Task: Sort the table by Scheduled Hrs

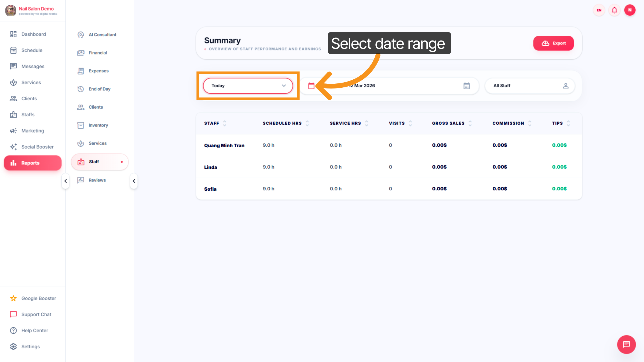Action: [x=307, y=123]
